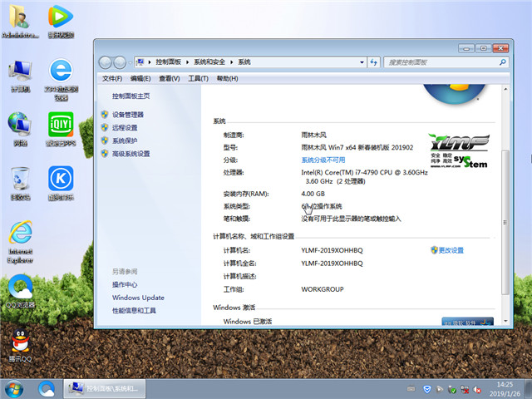Screen dimensions: 532x399
Task: Open the Recycle Bin desktop icon
Action: (x=20, y=184)
